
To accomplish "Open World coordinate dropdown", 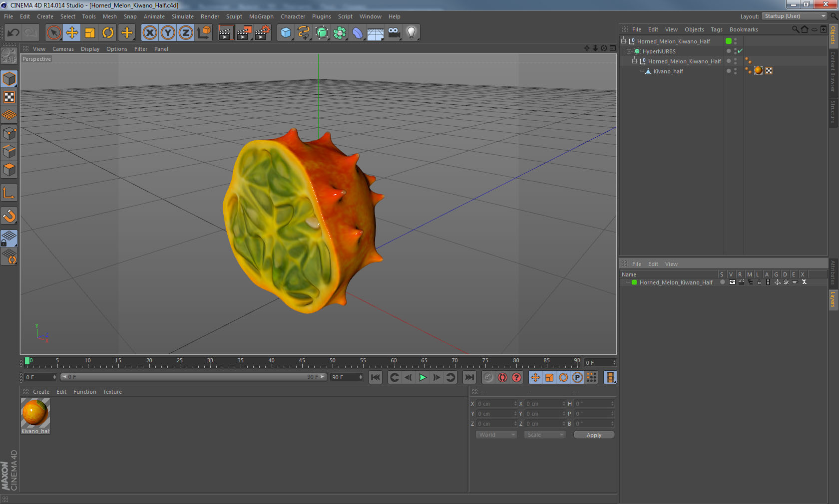I will point(496,435).
